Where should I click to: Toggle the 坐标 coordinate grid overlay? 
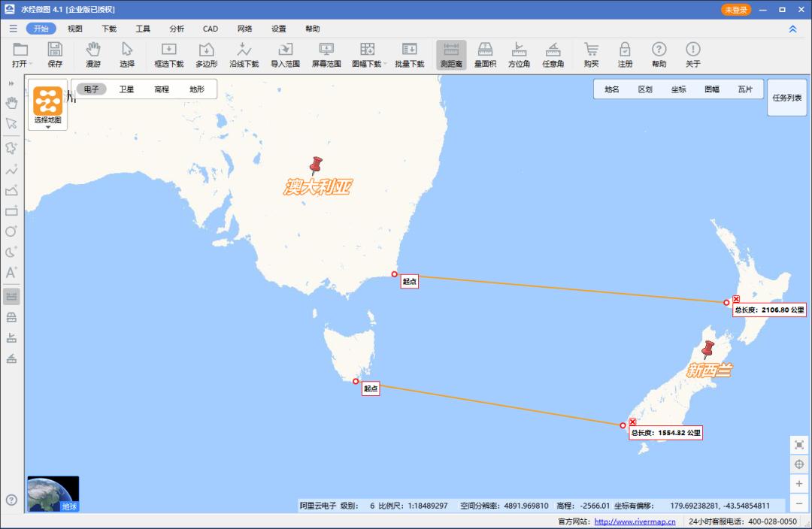tap(680, 89)
